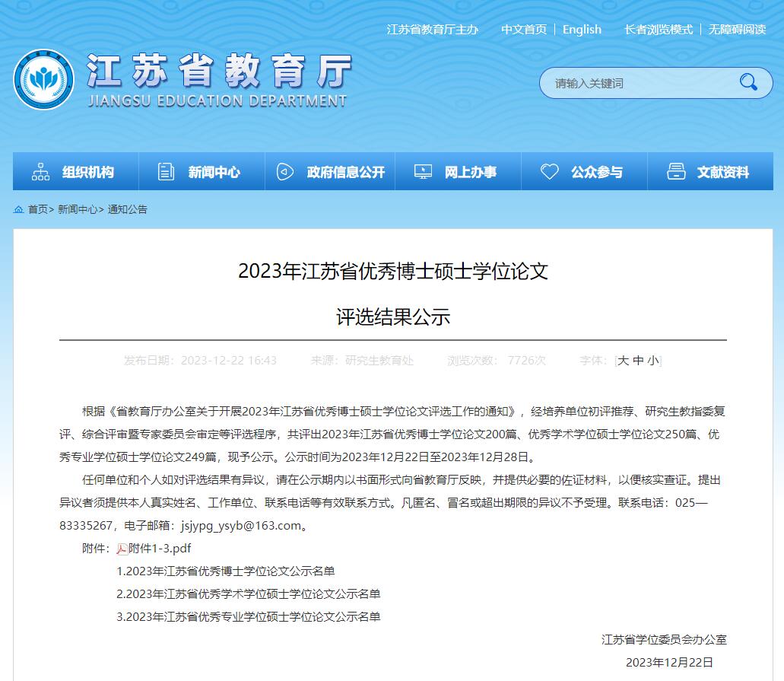This screenshot has width=784, height=681.
Task: Open the 网上办事 navigation menu
Action: click(470, 172)
